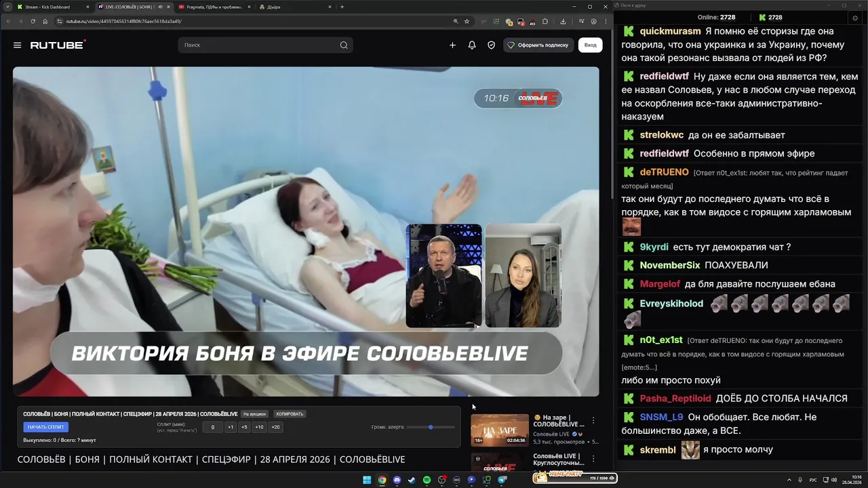
Task: Open the Chrome three-dot menu
Action: pyautogui.click(x=606, y=21)
